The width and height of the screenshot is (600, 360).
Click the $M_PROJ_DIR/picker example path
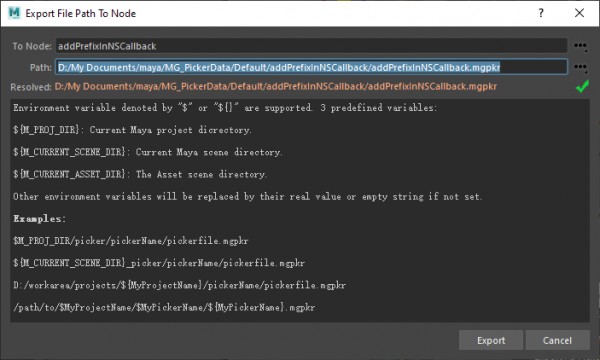[x=130, y=241]
